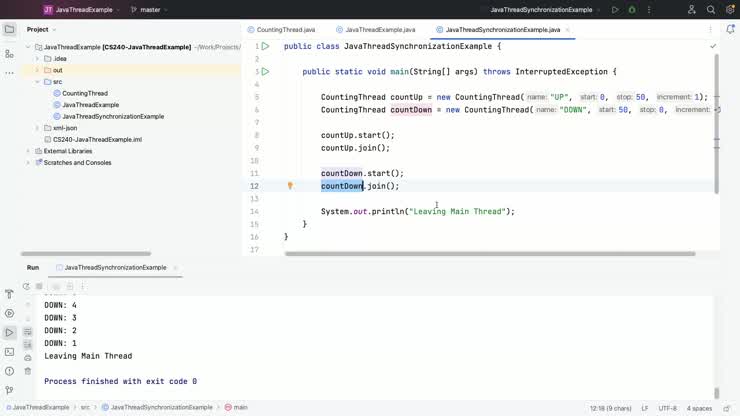Close the JavaThreadSynchronizationExample.java editor tab

coord(567,30)
